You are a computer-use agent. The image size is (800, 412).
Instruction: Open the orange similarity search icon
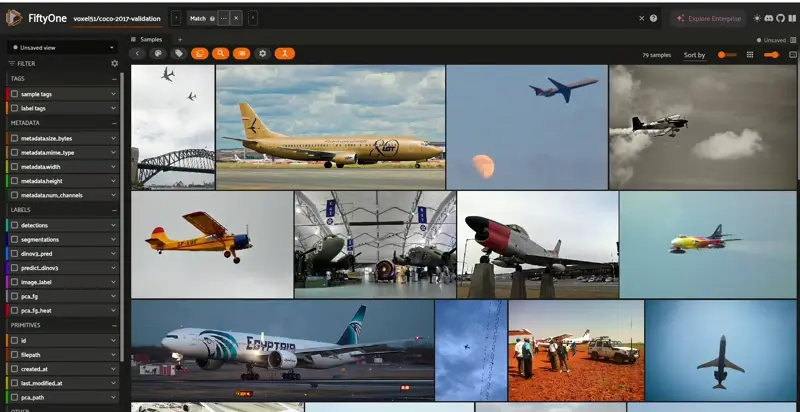coord(220,54)
